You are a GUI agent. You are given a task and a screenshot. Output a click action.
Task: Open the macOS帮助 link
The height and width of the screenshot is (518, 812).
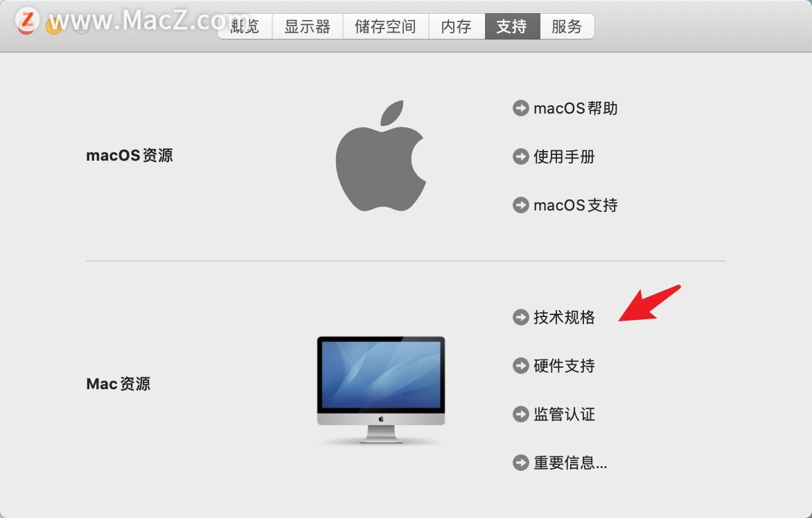(575, 108)
